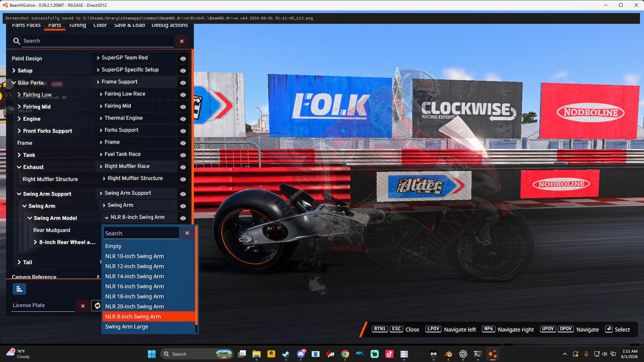Image resolution: width=644 pixels, height=362 pixels.
Task: Click the license plate refresh icon
Action: (x=97, y=306)
